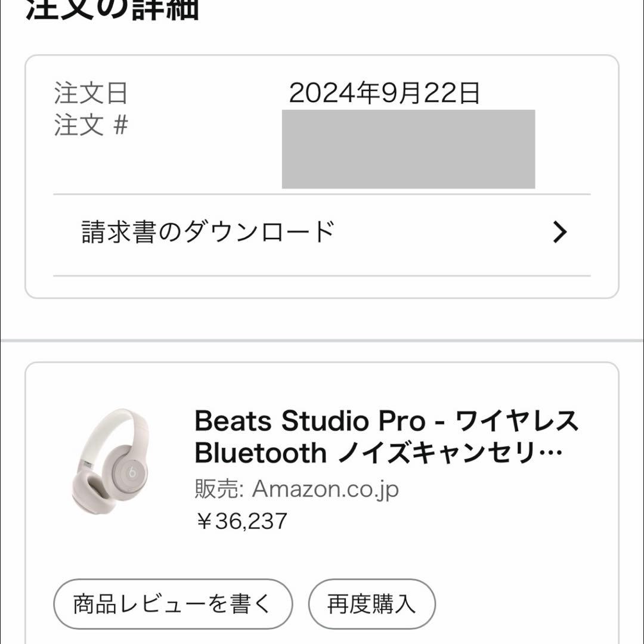644x644 pixels.
Task: Tap the rightward chevron beside the invoice row
Action: point(559,233)
